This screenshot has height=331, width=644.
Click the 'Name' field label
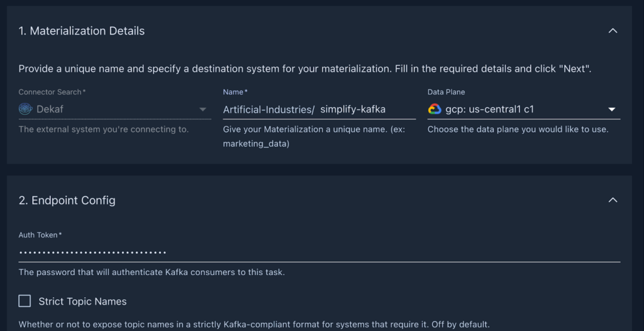click(x=235, y=92)
